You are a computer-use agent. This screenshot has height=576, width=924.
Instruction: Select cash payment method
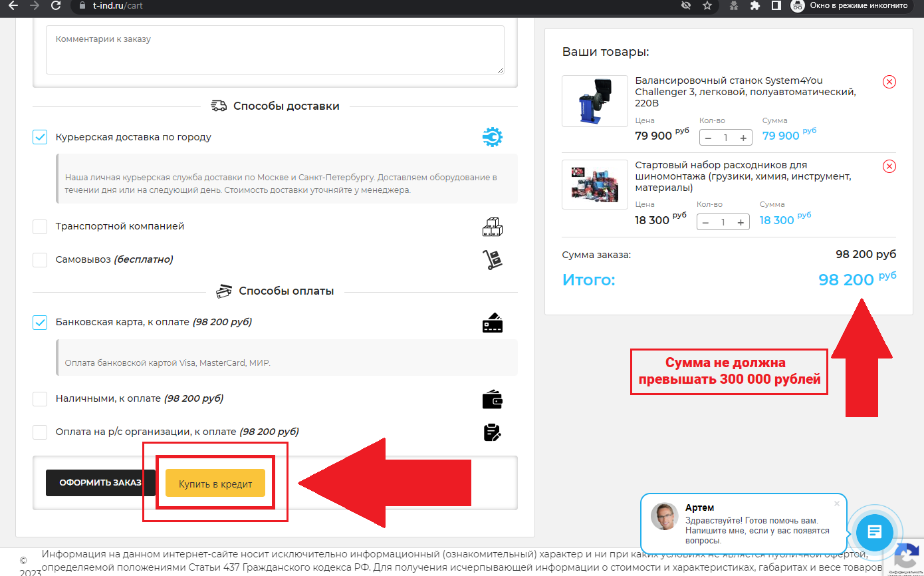pyautogui.click(x=40, y=398)
